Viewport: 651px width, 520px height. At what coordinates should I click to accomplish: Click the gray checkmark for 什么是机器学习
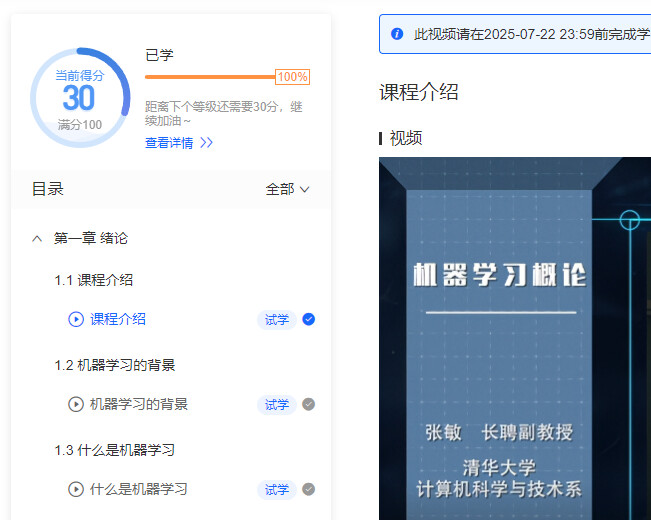308,489
